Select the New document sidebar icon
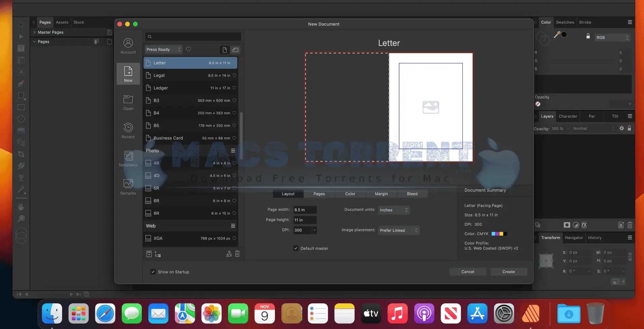The image size is (644, 329). pyautogui.click(x=128, y=74)
